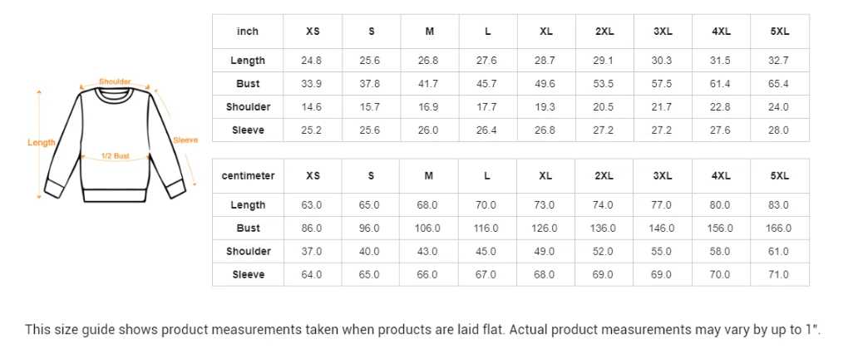Click the sweatshirt diagram image
Screen dimensions: 868x354
pyautogui.click(x=114, y=141)
